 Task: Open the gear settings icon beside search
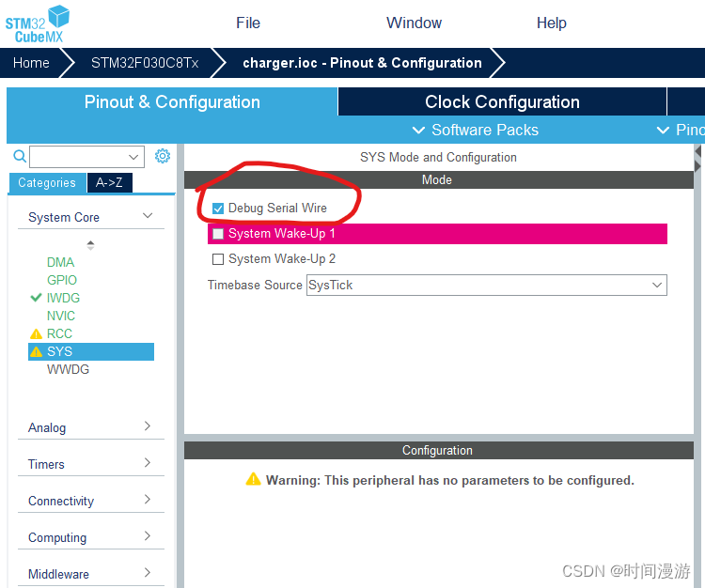pos(163,156)
